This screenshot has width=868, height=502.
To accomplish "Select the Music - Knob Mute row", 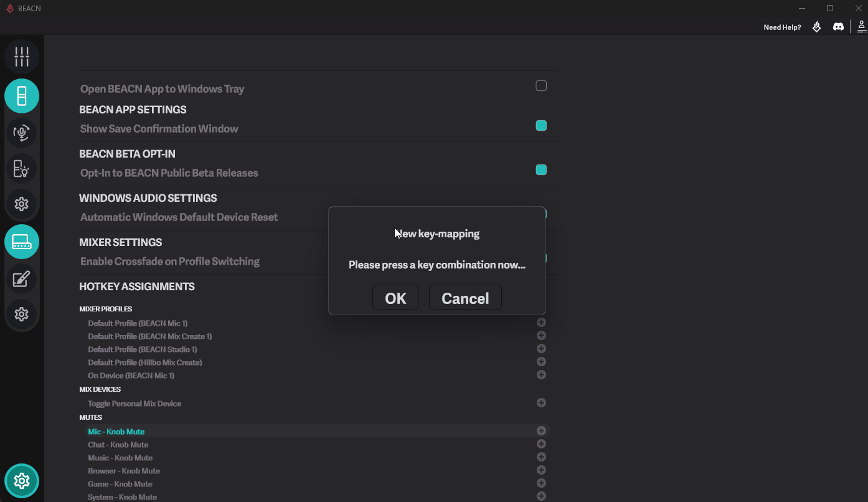I will [x=318, y=458].
